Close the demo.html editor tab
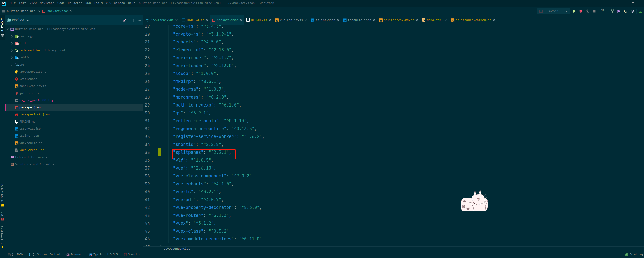Image resolution: width=644 pixels, height=258 pixels. (446, 20)
